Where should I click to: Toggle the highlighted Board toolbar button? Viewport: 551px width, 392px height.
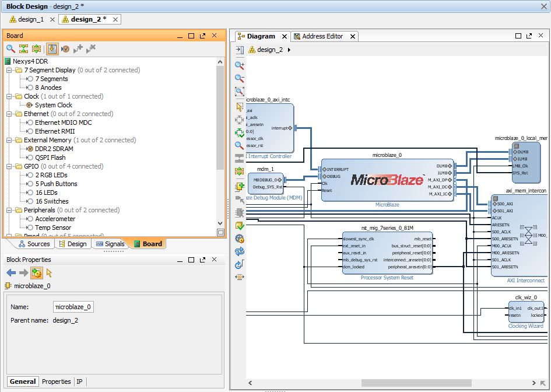[52, 49]
